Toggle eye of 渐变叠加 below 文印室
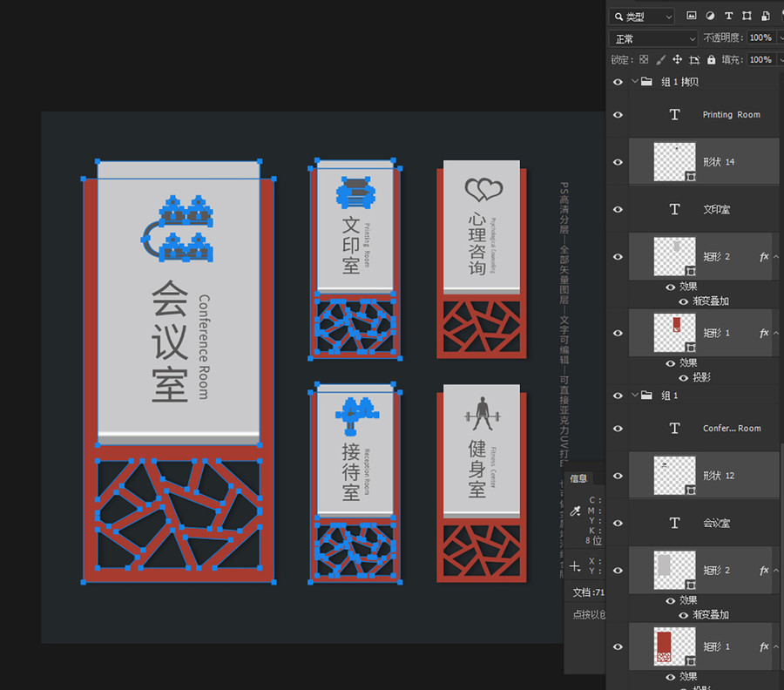784x690 pixels. [684, 301]
